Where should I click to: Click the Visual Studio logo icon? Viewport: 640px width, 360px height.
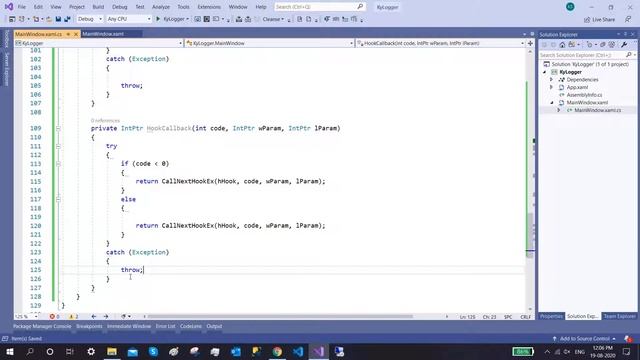[9, 7]
